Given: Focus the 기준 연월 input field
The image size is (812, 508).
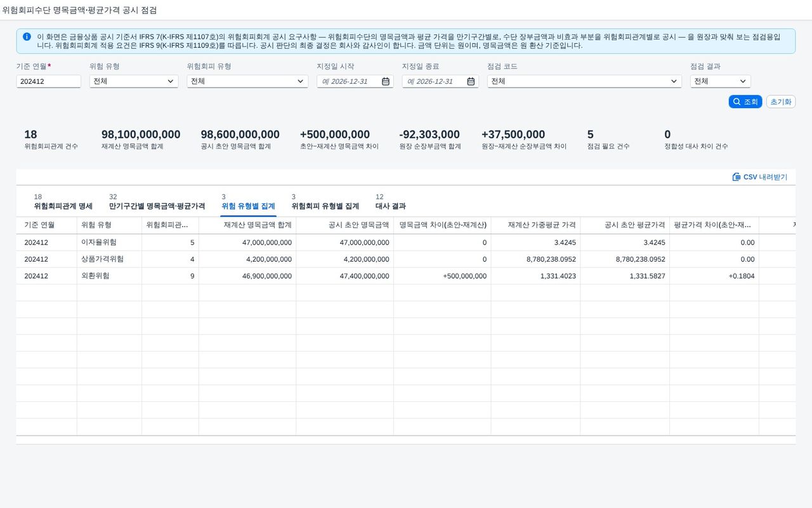Looking at the screenshot, I should point(48,81).
